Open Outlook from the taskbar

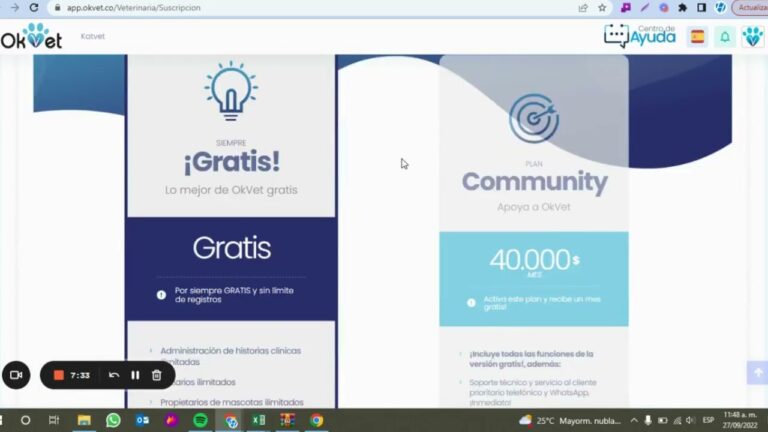pos(143,420)
